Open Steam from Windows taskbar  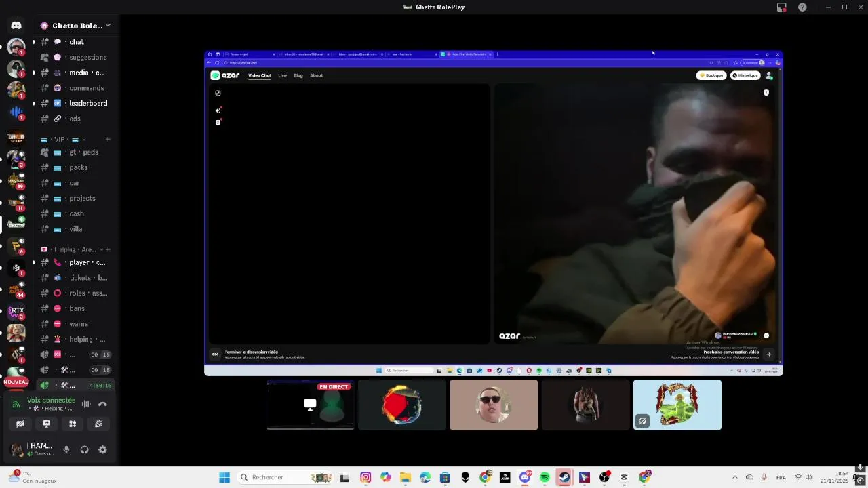click(x=564, y=477)
